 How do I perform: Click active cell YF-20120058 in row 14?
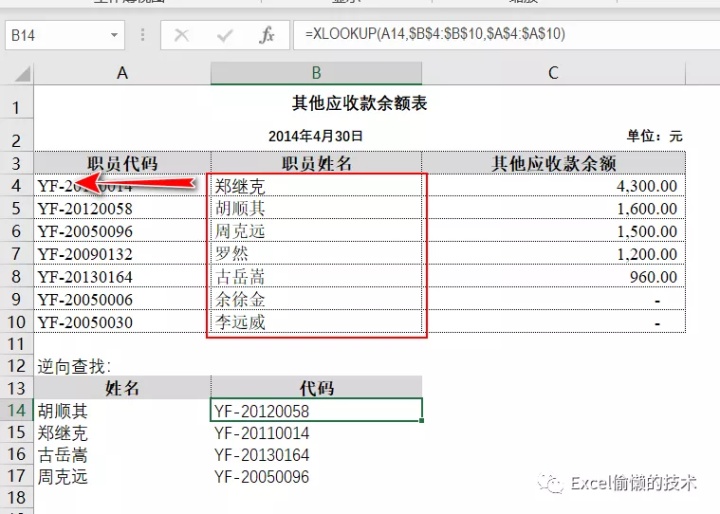[x=316, y=410]
